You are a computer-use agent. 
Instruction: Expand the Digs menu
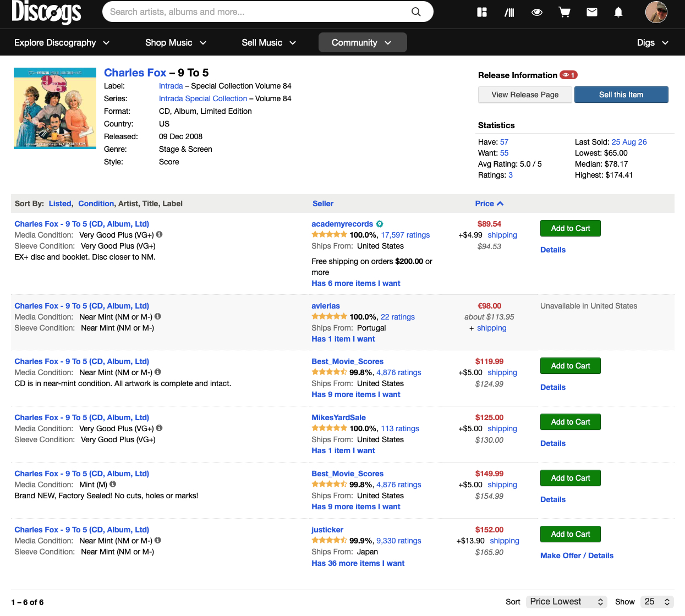[x=653, y=42]
